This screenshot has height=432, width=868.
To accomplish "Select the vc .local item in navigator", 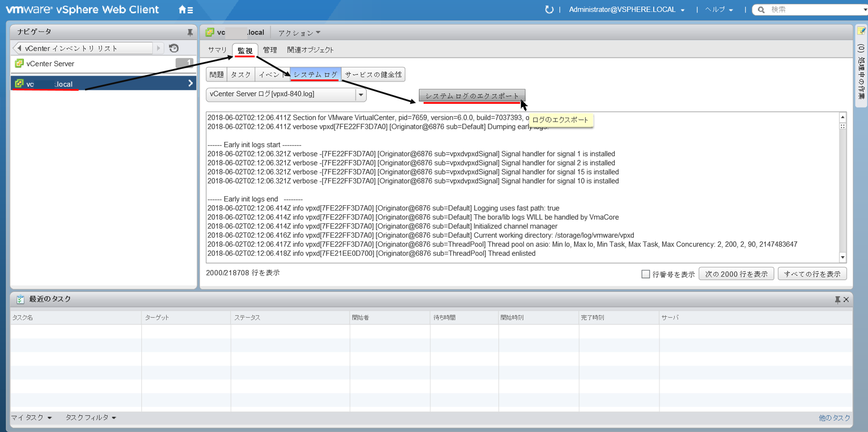I will point(103,83).
